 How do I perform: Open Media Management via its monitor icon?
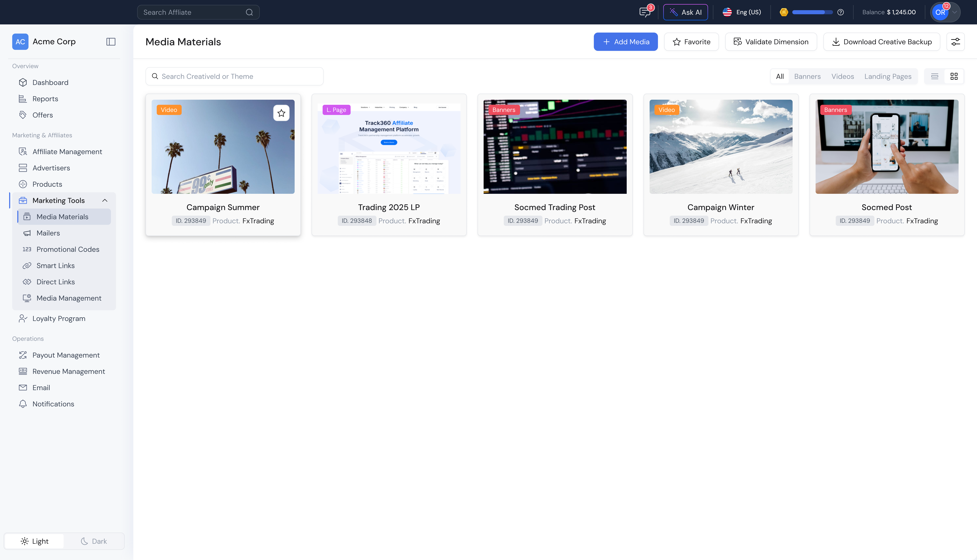click(27, 298)
